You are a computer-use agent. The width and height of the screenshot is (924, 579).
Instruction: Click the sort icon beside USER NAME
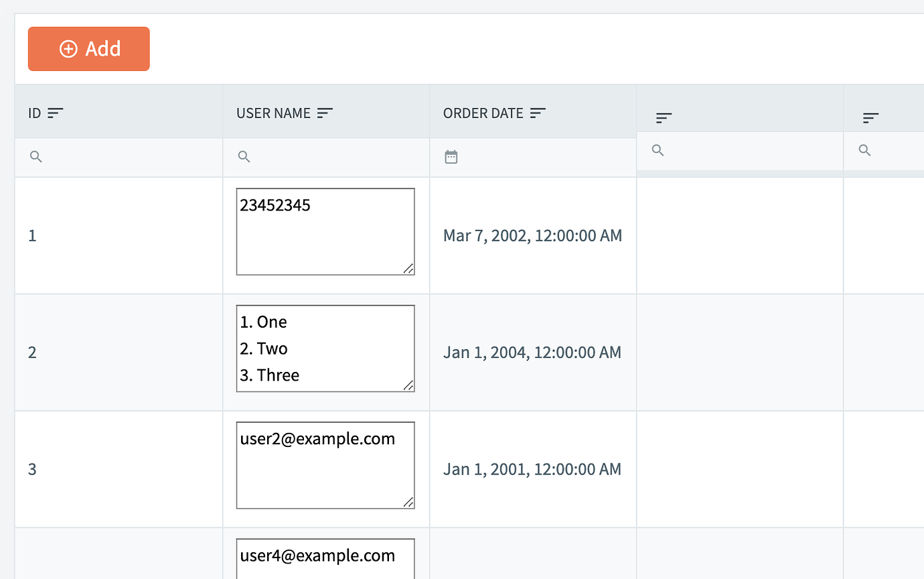[x=325, y=113]
